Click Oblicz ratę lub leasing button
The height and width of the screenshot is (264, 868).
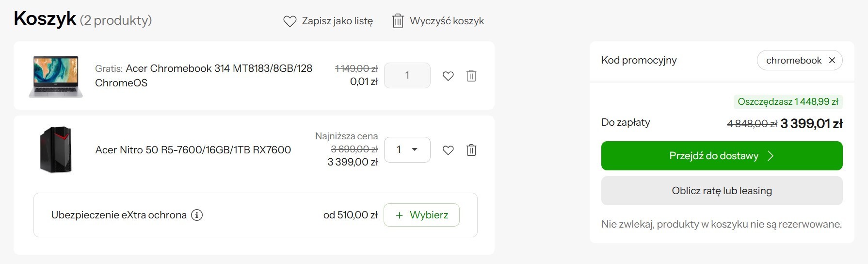coord(722,191)
